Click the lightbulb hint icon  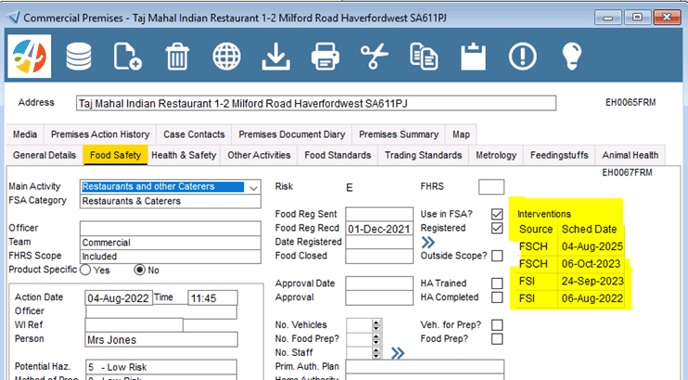pos(572,57)
